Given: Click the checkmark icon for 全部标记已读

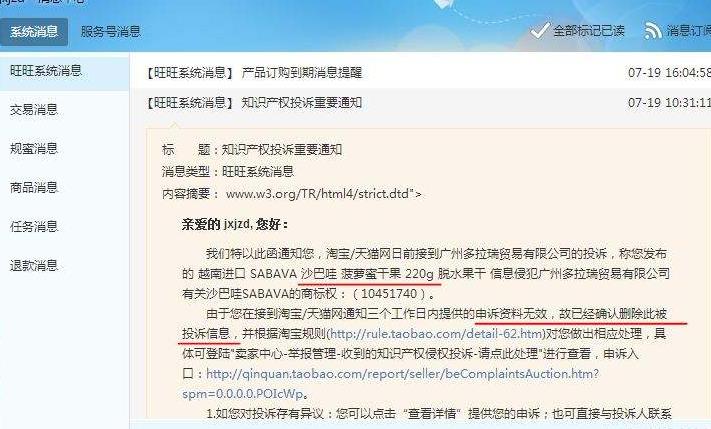Looking at the screenshot, I should tap(540, 30).
